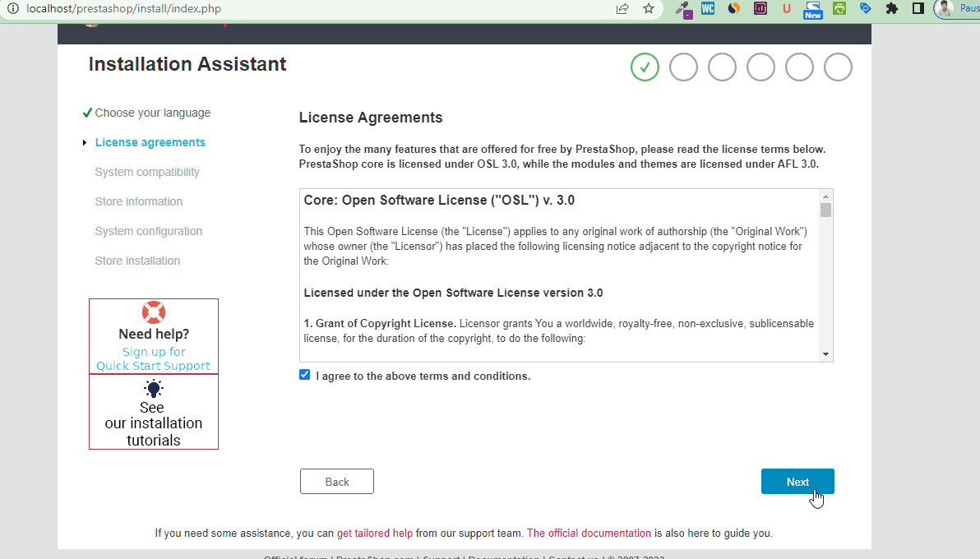
Task: Open The official documentation link
Action: pos(589,534)
